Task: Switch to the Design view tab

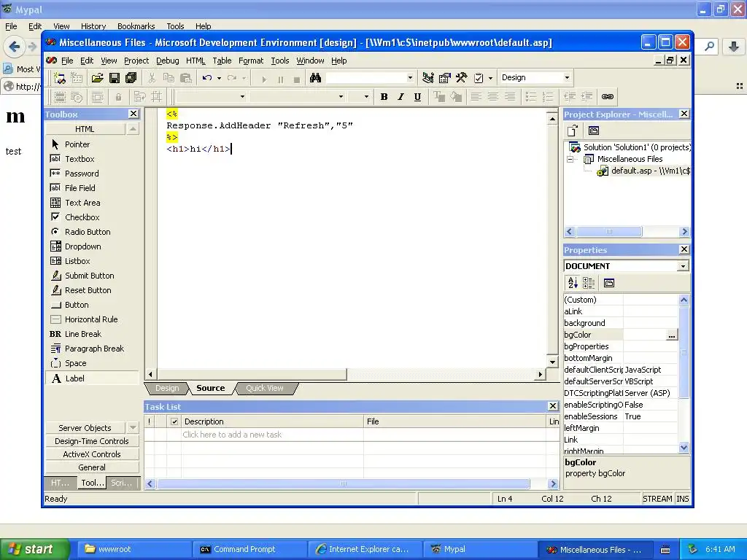Action: click(167, 388)
